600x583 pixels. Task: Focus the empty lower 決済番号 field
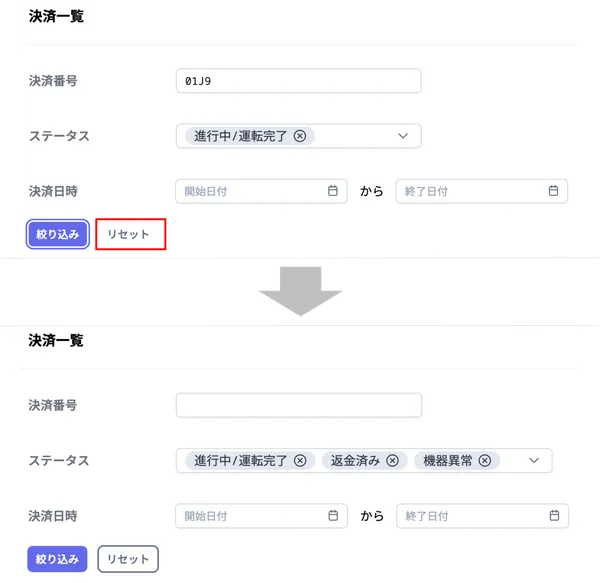pyautogui.click(x=299, y=405)
